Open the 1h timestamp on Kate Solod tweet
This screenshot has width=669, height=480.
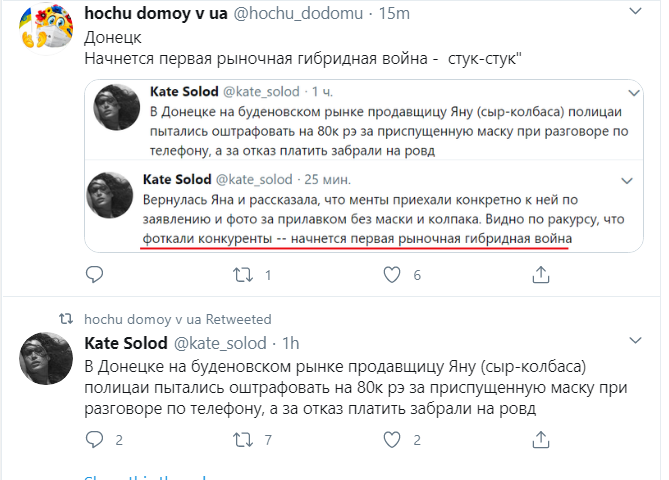[291, 343]
